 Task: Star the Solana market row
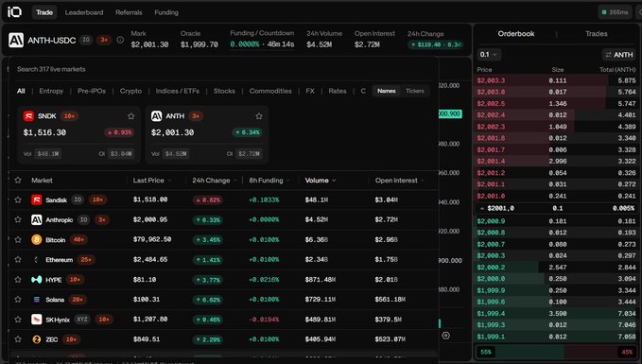coord(18,300)
